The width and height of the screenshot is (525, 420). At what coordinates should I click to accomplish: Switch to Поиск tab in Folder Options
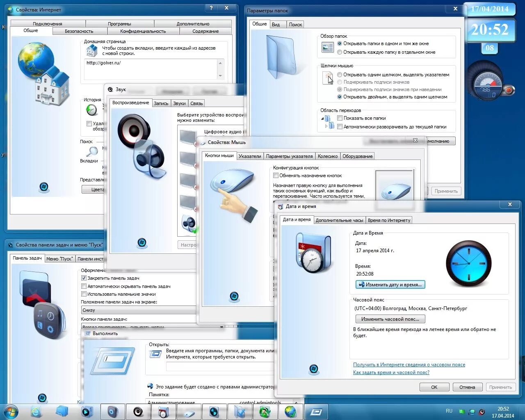(x=295, y=25)
